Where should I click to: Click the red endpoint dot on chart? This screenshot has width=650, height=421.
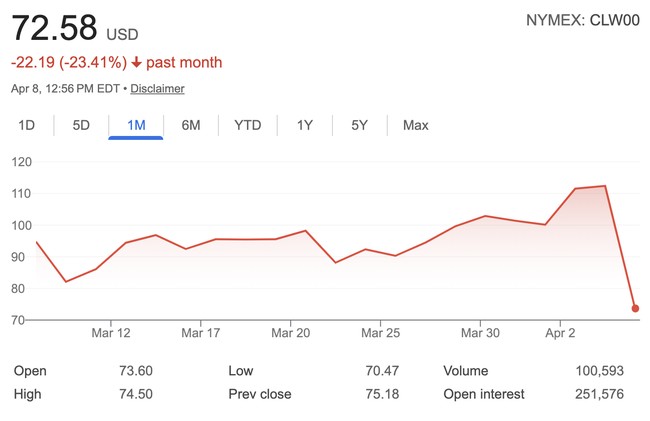click(x=635, y=308)
